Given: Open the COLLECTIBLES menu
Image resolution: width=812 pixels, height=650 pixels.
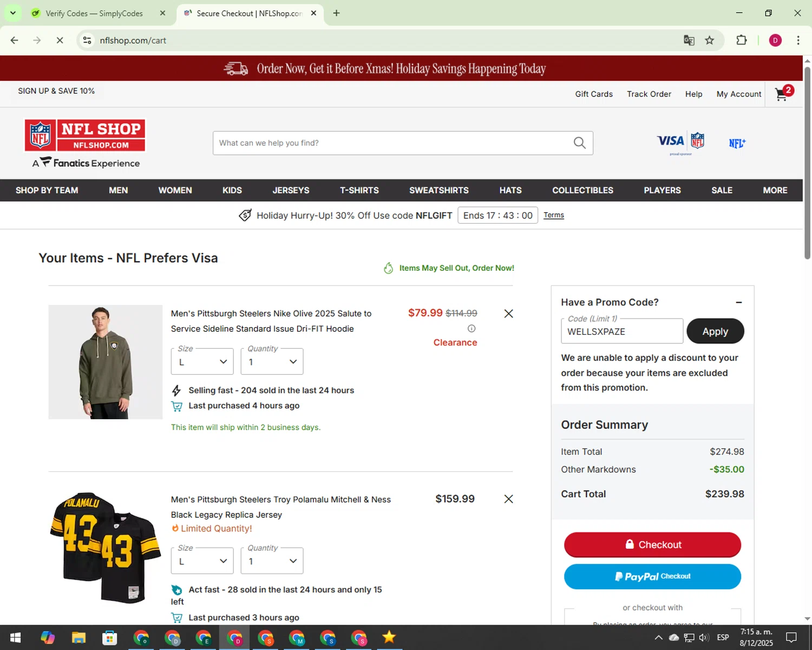Looking at the screenshot, I should [582, 190].
